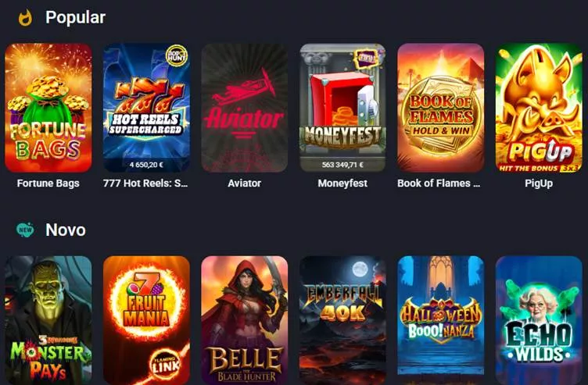Click the 563 349,71 € jackpot amount
The image size is (588, 385).
tap(342, 165)
